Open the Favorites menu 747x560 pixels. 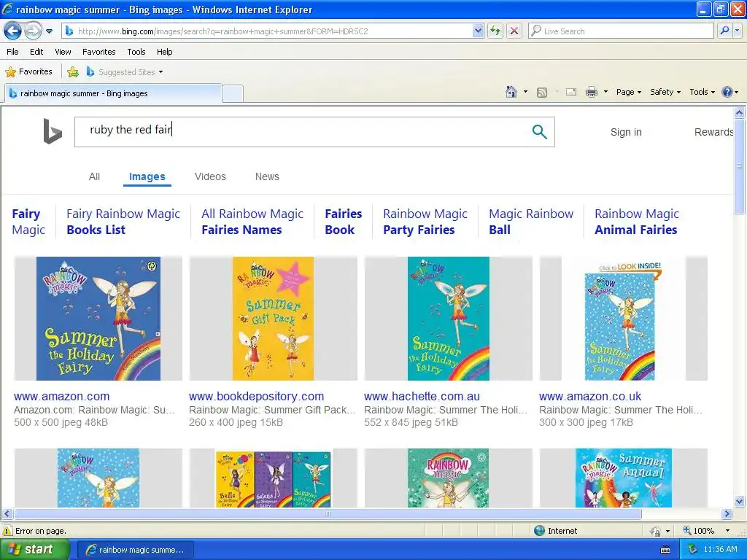click(98, 52)
